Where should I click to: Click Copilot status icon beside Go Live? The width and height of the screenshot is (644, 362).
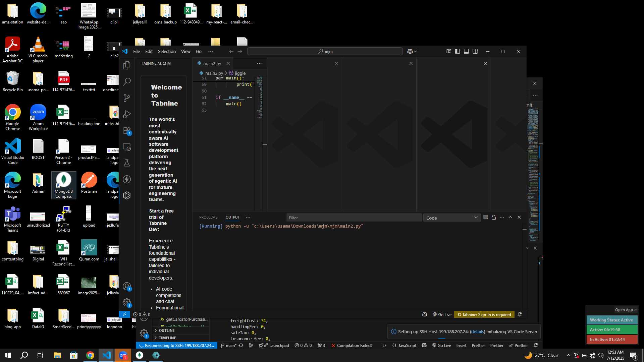(425, 314)
